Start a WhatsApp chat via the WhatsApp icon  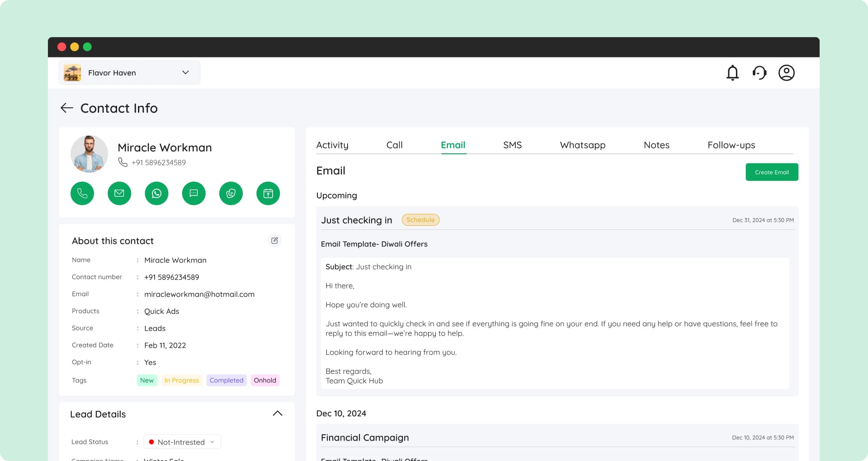(x=156, y=193)
